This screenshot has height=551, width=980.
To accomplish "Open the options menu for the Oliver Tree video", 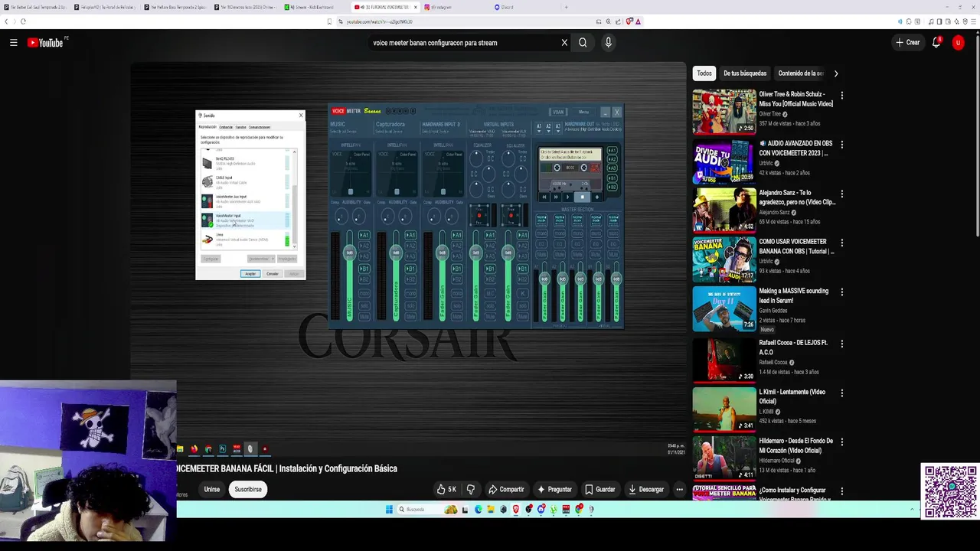I will pos(841,96).
